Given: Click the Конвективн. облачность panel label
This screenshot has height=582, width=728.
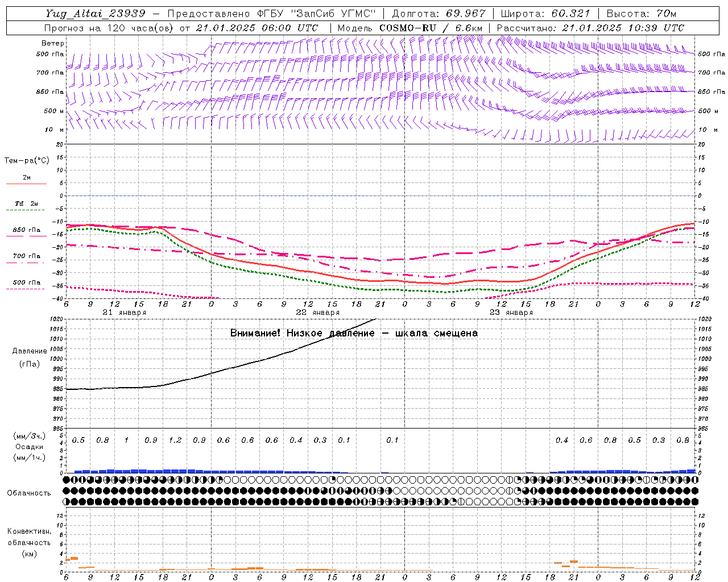Looking at the screenshot, I should pyautogui.click(x=29, y=537).
